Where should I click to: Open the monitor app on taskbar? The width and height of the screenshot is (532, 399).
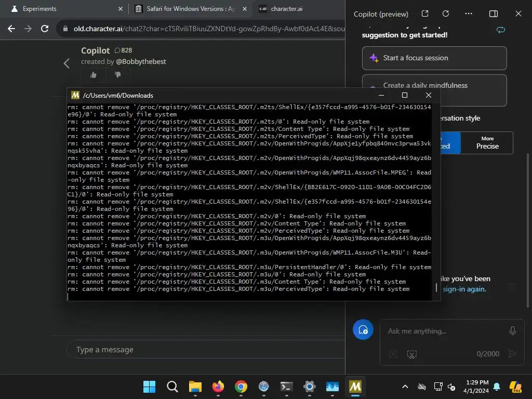click(332, 387)
